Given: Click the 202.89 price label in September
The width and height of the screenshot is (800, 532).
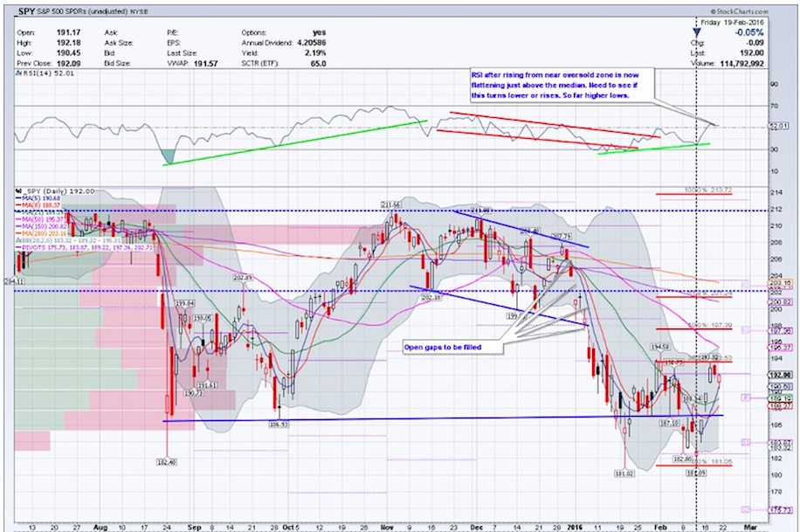Looking at the screenshot, I should pyautogui.click(x=243, y=278).
